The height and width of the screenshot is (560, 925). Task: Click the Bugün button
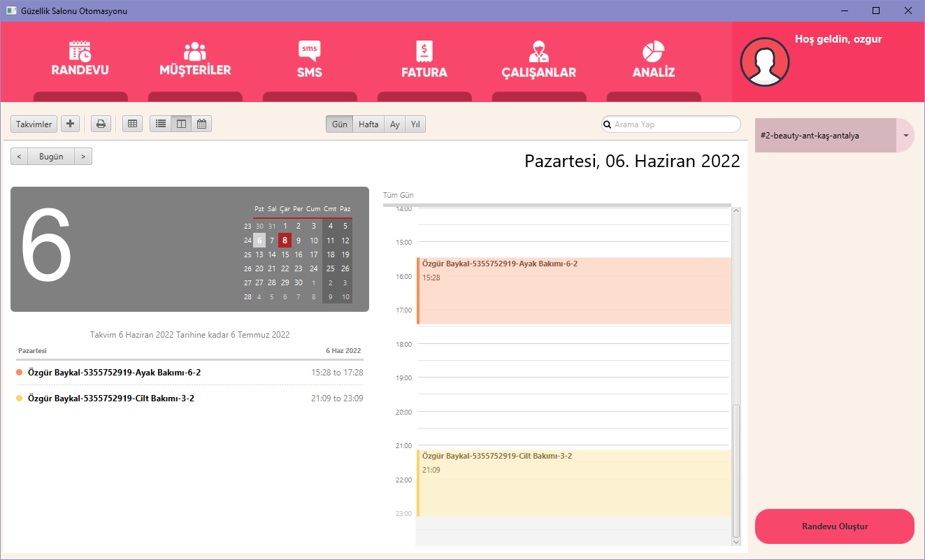[51, 156]
